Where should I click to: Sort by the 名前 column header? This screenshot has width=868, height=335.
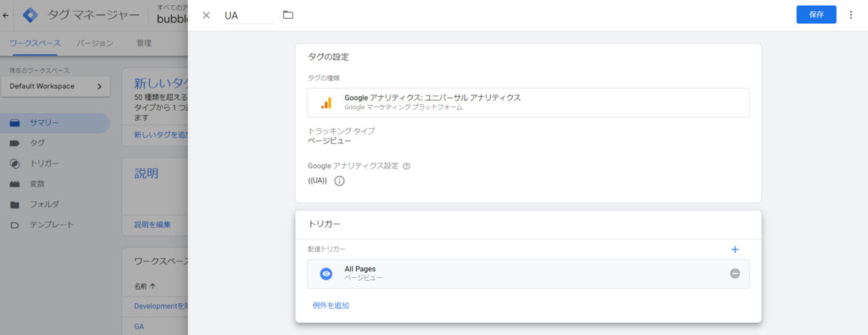pyautogui.click(x=145, y=286)
